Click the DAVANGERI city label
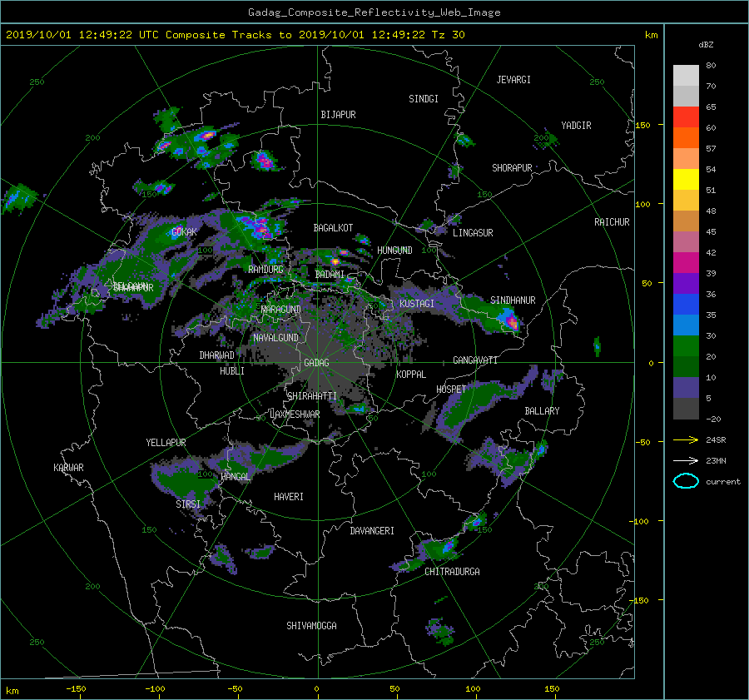This screenshot has height=700, width=749. coord(372,531)
